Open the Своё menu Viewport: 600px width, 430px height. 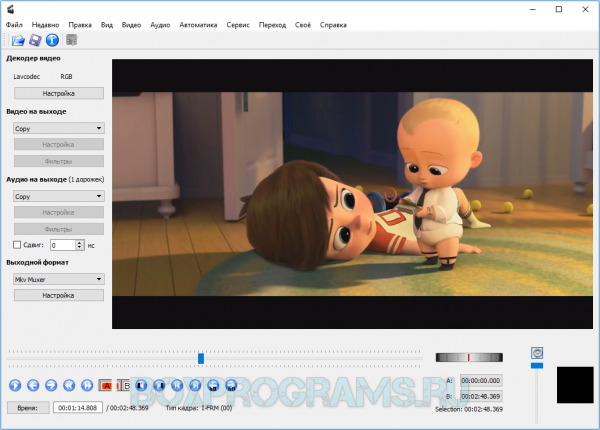[x=303, y=25]
